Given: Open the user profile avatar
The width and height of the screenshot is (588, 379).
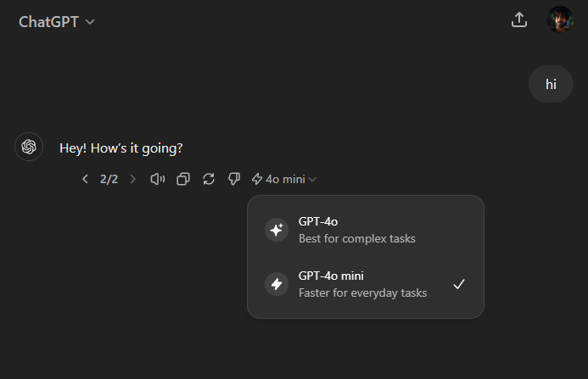Looking at the screenshot, I should pos(560,20).
